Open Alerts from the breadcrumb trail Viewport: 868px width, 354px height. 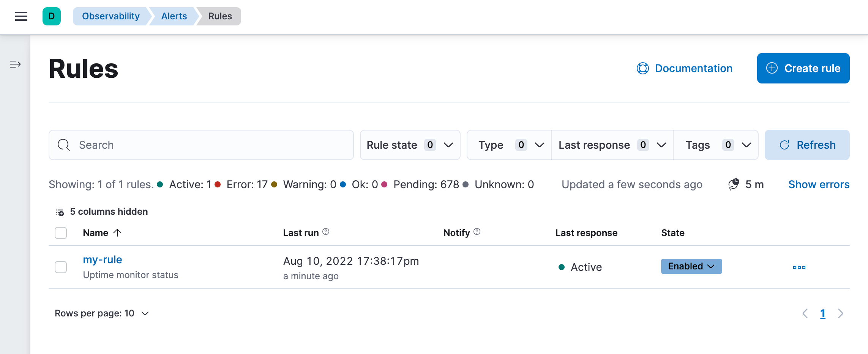[x=174, y=16]
